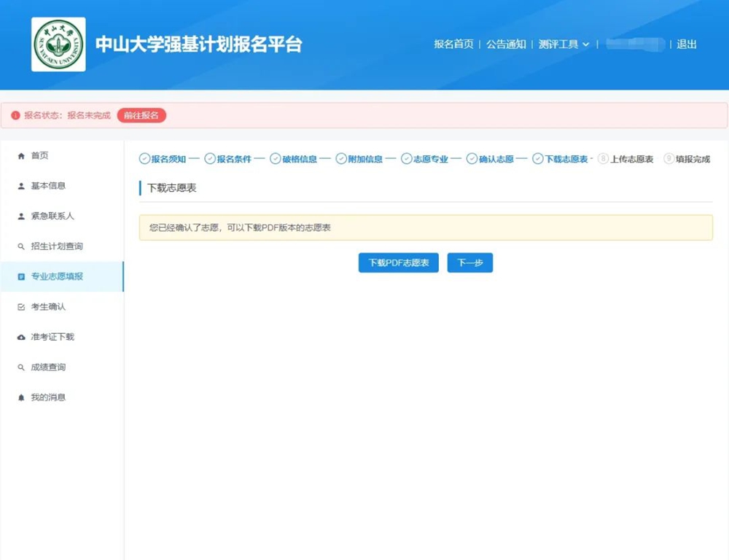The image size is (729, 560).
Task: Open 公告通知 in the header
Action: [x=506, y=44]
